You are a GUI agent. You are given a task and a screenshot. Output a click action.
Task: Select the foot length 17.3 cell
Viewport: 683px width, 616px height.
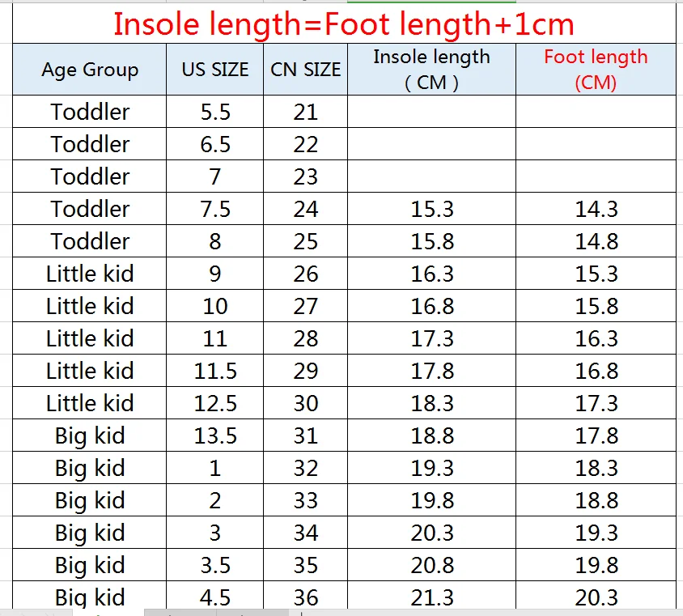coord(596,403)
